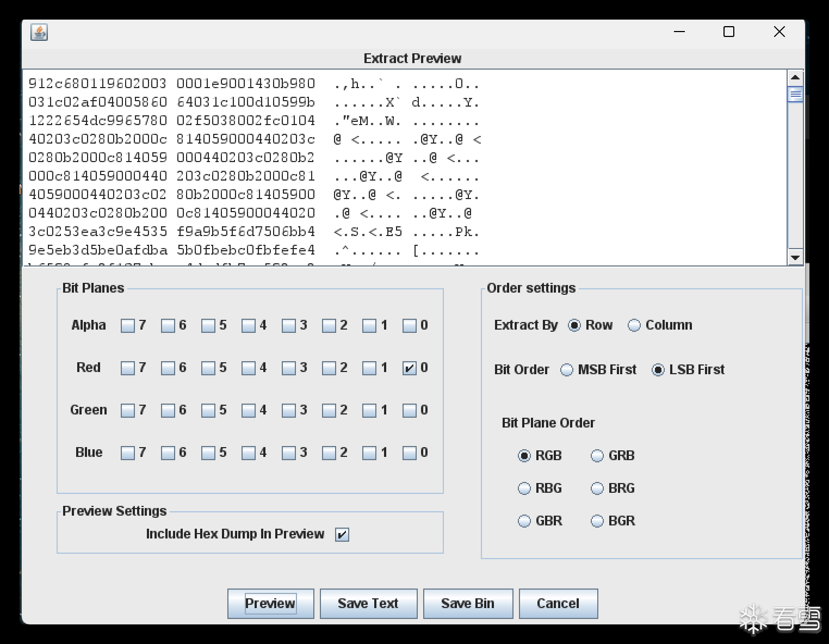Enable Blue bit plane 0 checkbox
Image resolution: width=829 pixels, height=644 pixels.
click(410, 453)
